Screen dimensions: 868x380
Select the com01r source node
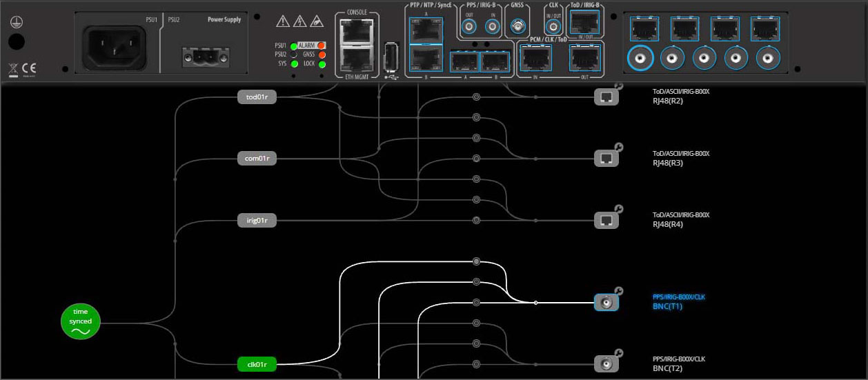256,159
